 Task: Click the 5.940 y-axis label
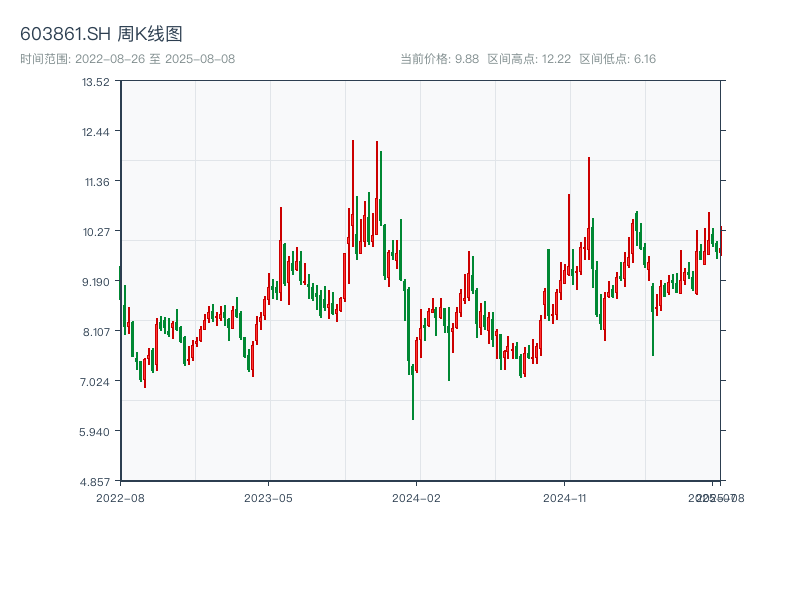click(x=96, y=432)
